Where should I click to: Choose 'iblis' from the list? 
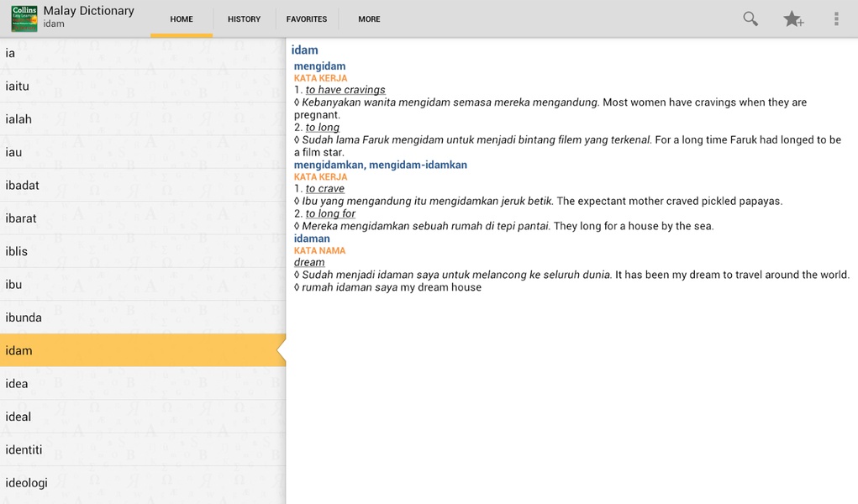[x=143, y=251]
